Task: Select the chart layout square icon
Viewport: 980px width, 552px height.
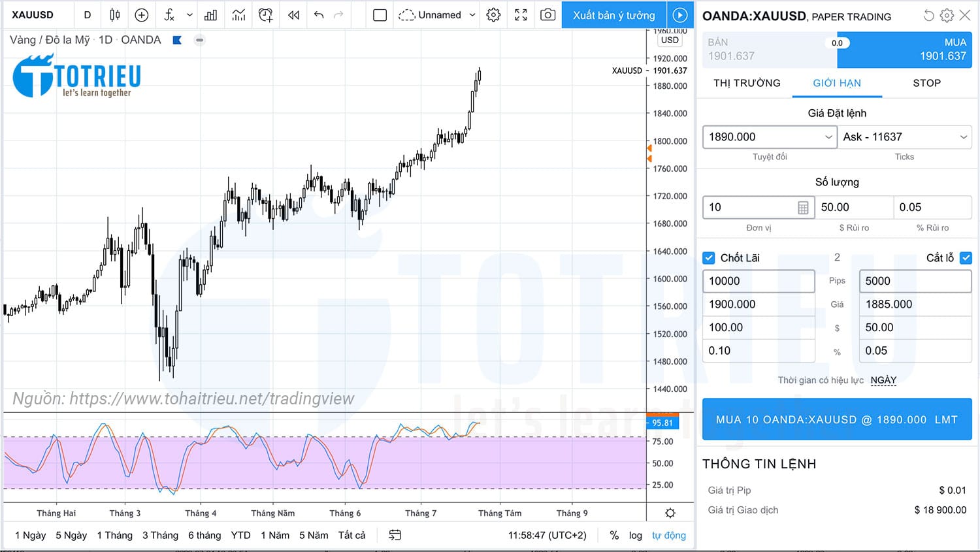Action: coord(380,14)
